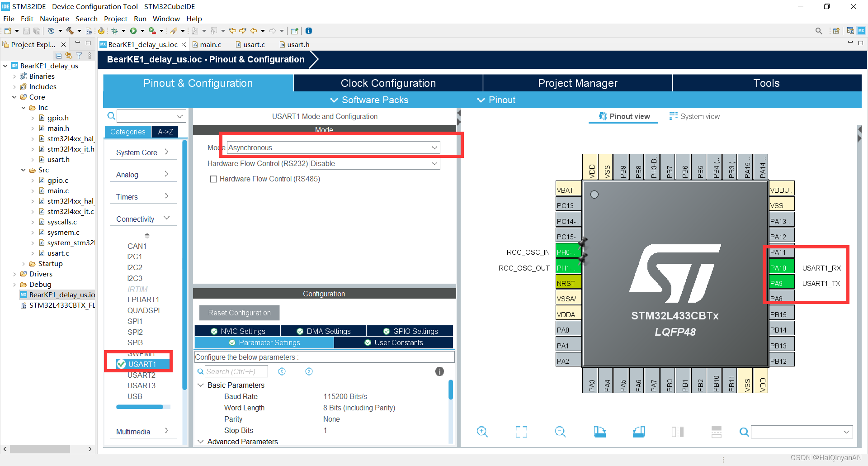Screen dimensions: 868x466
Task: Open User Constants tab
Action: tap(394, 342)
